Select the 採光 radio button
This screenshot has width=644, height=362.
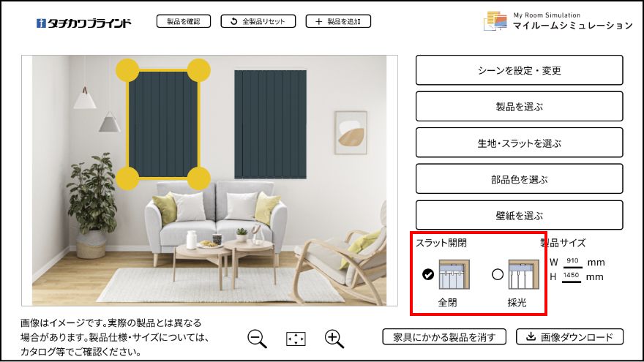pos(498,274)
